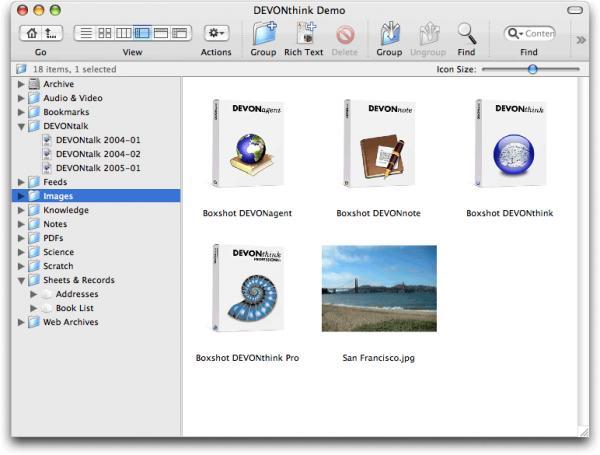Click the go up one level icon
Screen dimensions: 600x455
[52, 33]
